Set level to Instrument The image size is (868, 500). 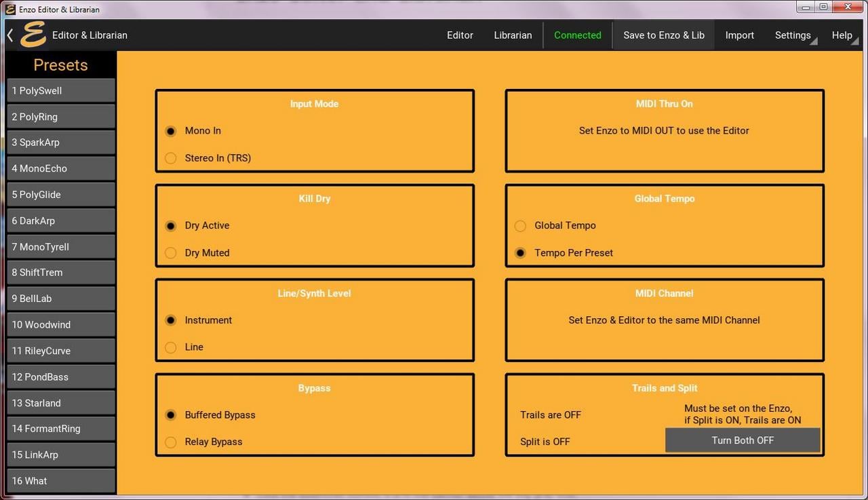tap(171, 320)
